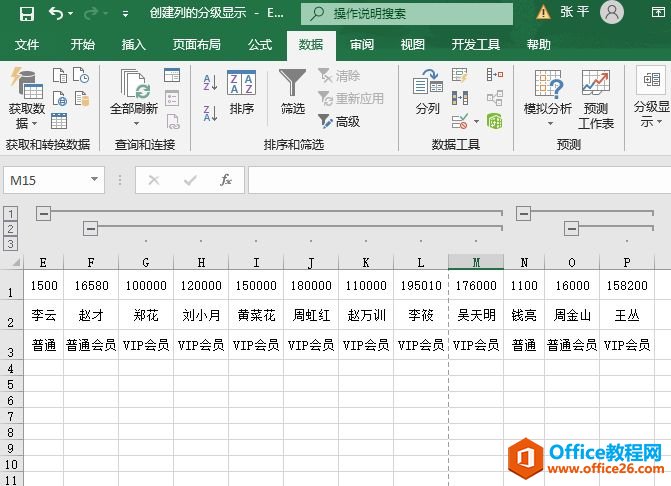Click the 预测工作表 forecast sheet icon

(596, 98)
